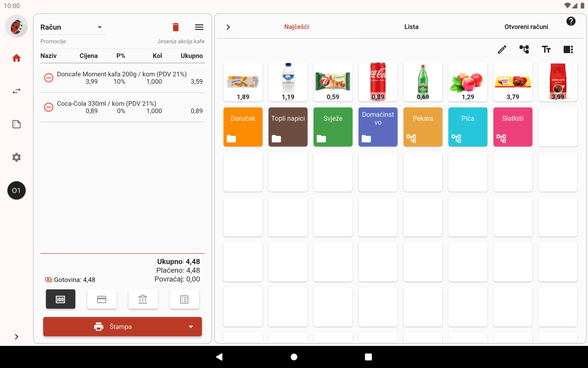Add the water bottle priced 1,19

288,82
